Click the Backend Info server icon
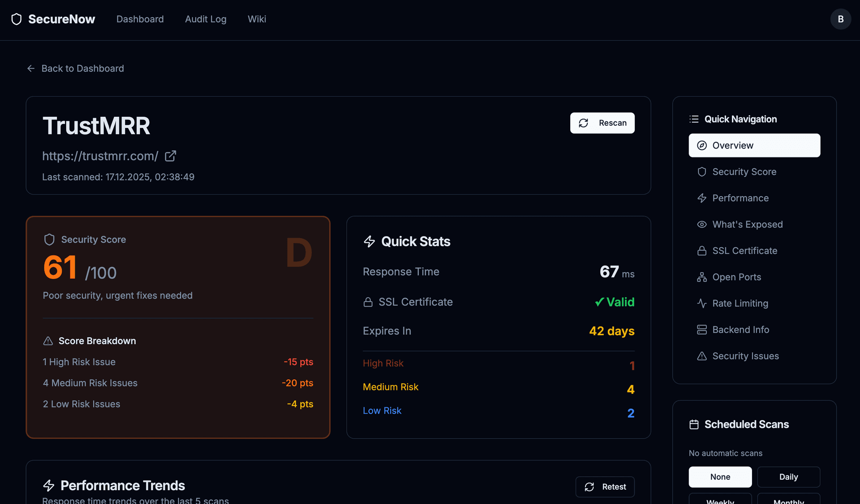This screenshot has width=860, height=504. click(702, 329)
